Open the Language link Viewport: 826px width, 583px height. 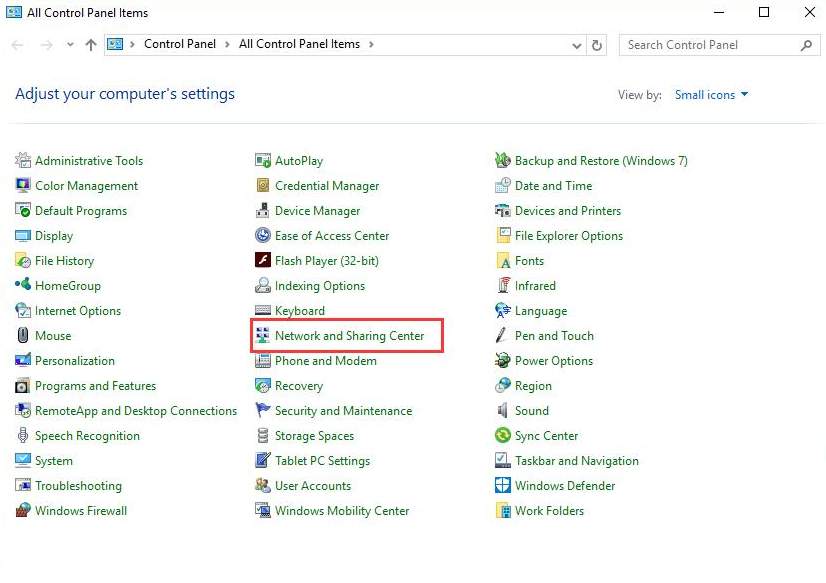point(541,311)
